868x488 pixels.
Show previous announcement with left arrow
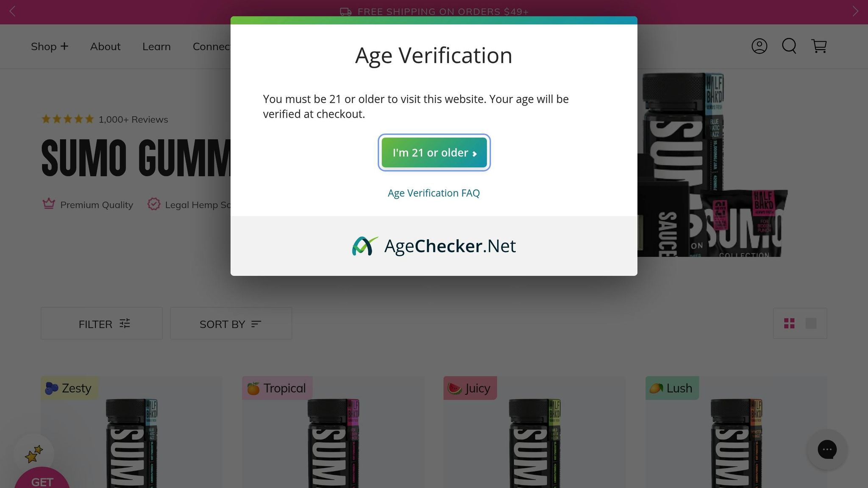[13, 11]
